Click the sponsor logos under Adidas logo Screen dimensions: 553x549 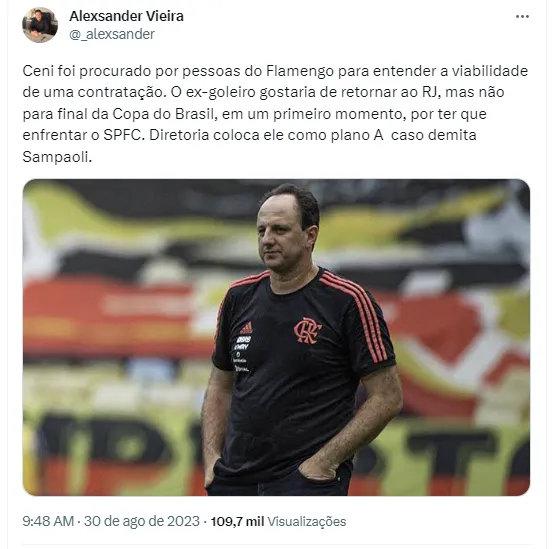pos(242,354)
